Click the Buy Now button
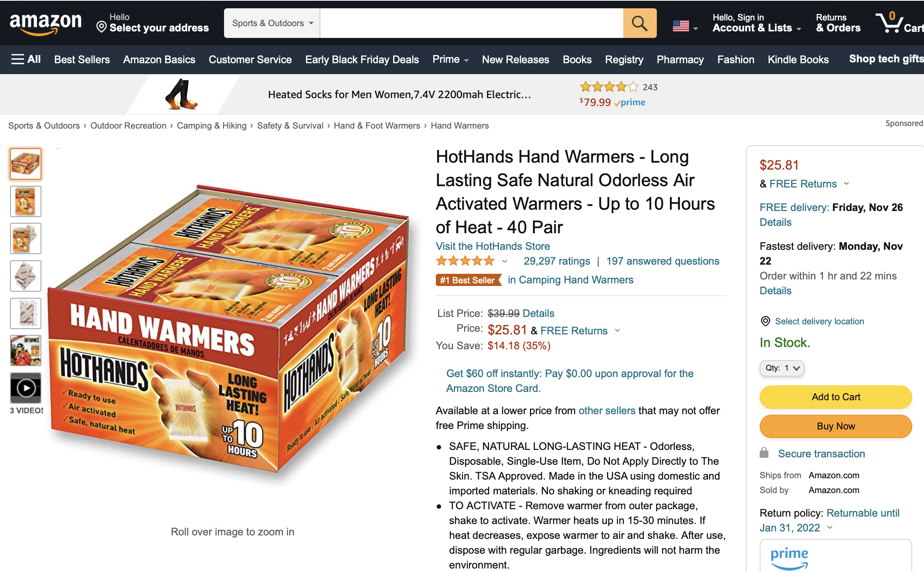The width and height of the screenshot is (924, 572). pyautogui.click(x=836, y=426)
